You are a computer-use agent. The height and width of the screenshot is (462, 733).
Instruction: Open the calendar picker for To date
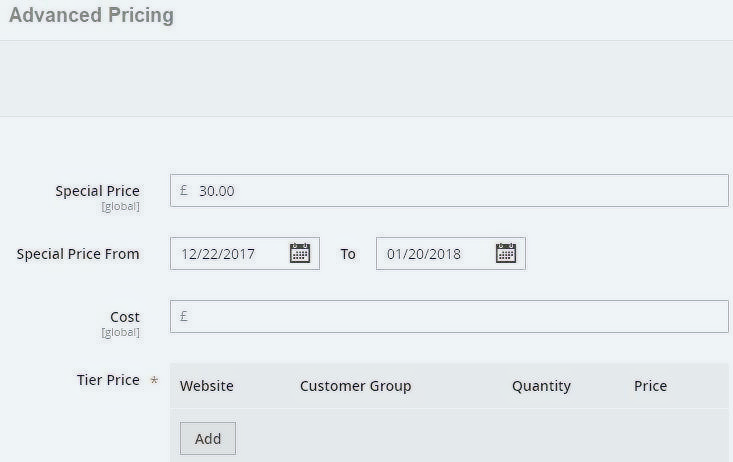[x=506, y=253]
